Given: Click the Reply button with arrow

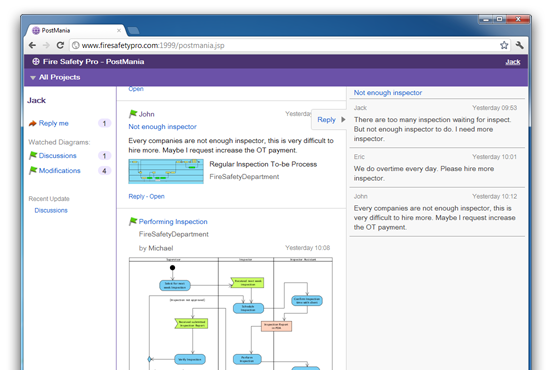Looking at the screenshot, I should click(329, 120).
